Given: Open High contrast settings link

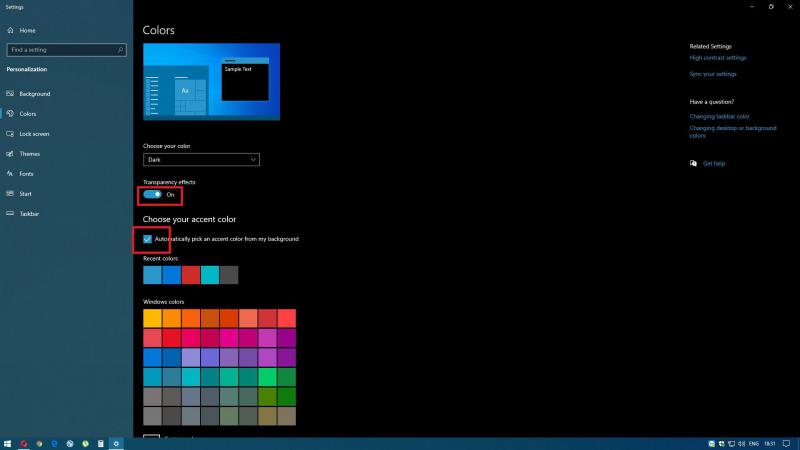Looking at the screenshot, I should click(x=717, y=58).
